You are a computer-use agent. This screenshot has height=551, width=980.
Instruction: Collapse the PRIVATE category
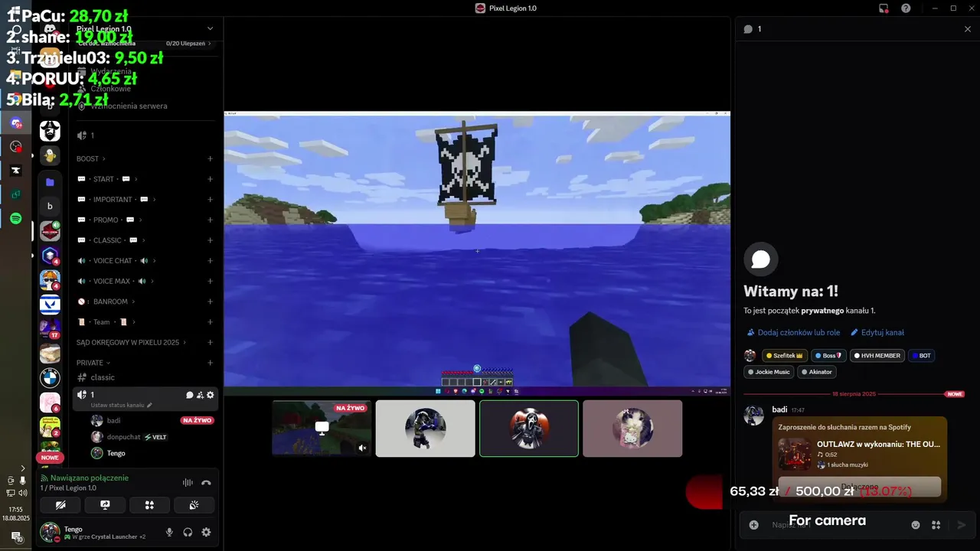pyautogui.click(x=93, y=363)
